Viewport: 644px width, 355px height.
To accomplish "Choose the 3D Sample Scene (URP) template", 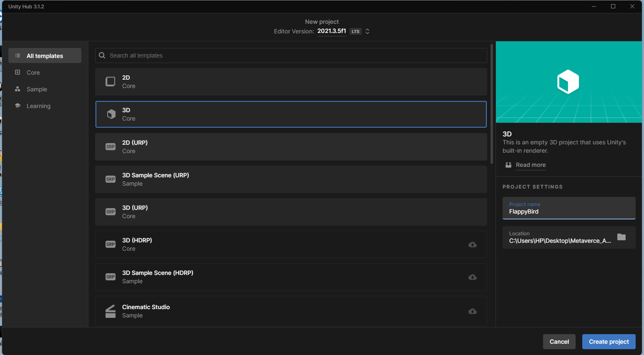I will (x=291, y=179).
